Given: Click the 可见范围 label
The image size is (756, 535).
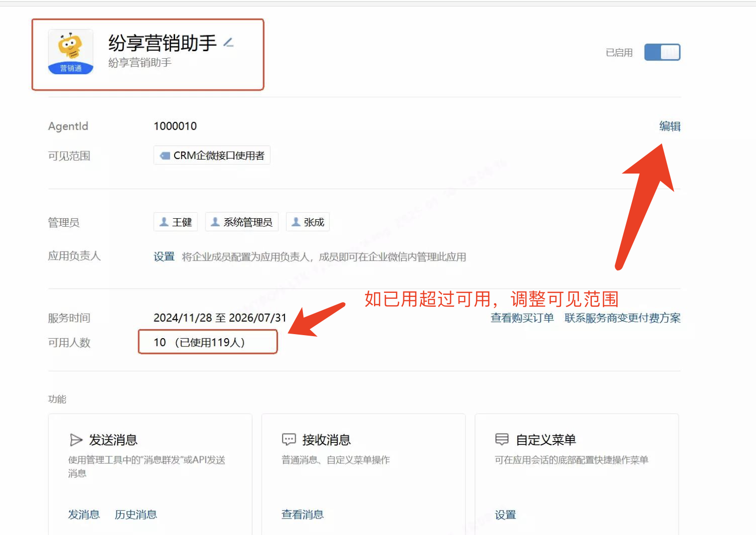Looking at the screenshot, I should click(69, 156).
